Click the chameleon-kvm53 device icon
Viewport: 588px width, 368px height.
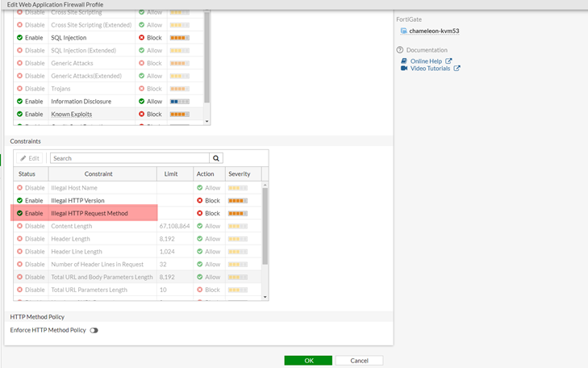pos(404,31)
